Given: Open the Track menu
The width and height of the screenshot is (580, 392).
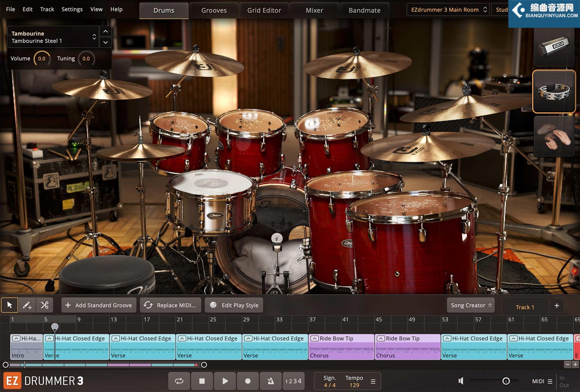Looking at the screenshot, I should tap(47, 9).
